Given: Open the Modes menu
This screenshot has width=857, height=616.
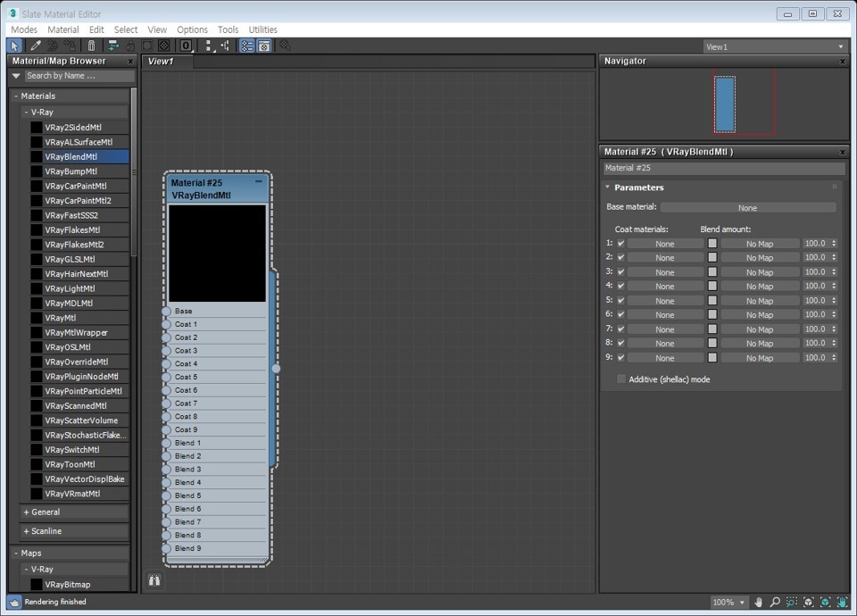Looking at the screenshot, I should click(x=24, y=29).
